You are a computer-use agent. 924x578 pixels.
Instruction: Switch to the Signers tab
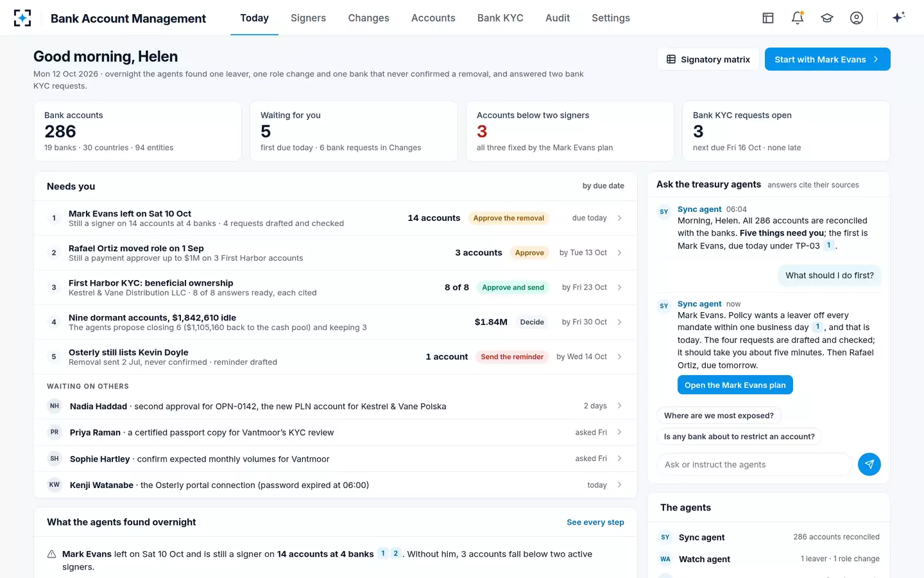coord(308,18)
